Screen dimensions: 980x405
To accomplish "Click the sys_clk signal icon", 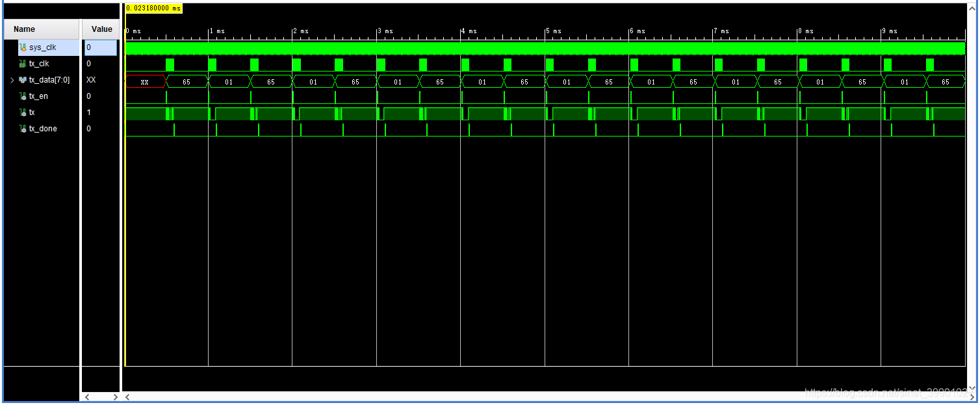I will 23,47.
